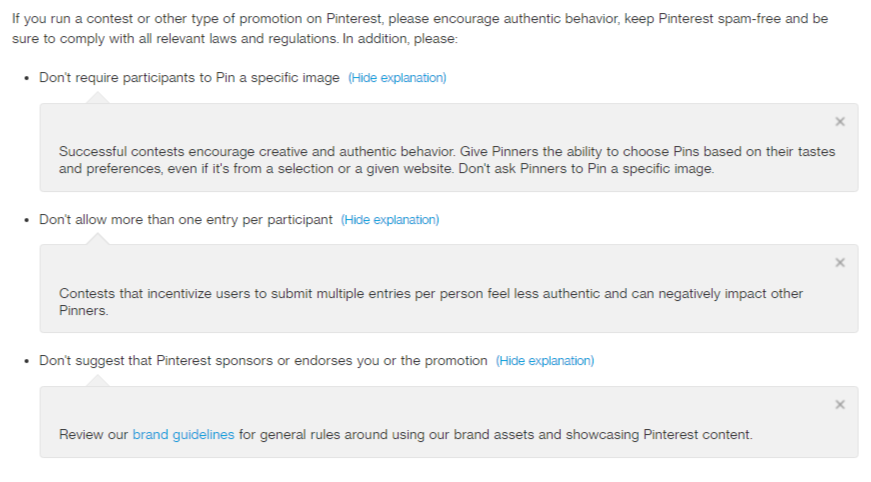
Task: Collapse explanation for one entry per participant
Action: [x=390, y=220]
